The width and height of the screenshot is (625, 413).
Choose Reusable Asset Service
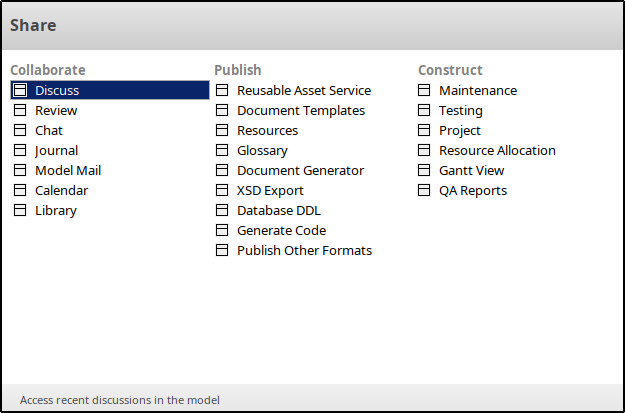point(303,90)
